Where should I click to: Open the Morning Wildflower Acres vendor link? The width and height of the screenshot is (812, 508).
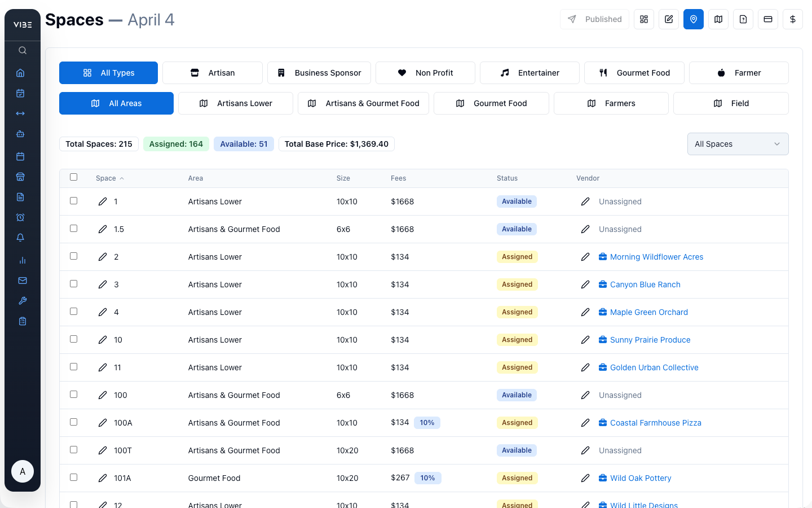coord(656,256)
